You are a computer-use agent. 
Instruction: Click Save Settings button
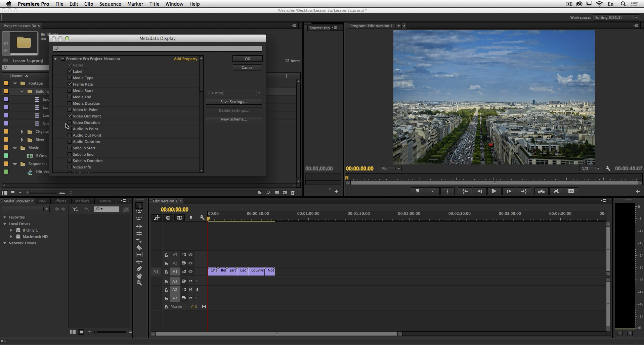click(234, 102)
